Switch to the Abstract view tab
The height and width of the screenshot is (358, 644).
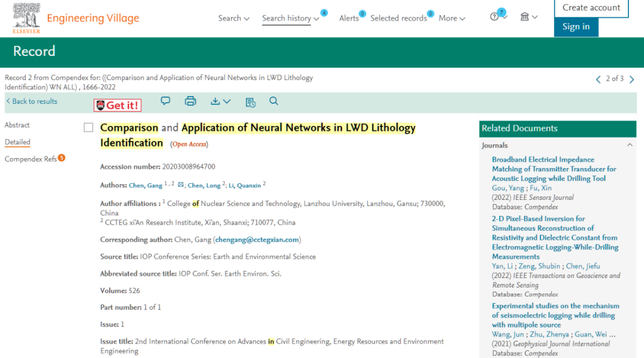click(x=17, y=125)
